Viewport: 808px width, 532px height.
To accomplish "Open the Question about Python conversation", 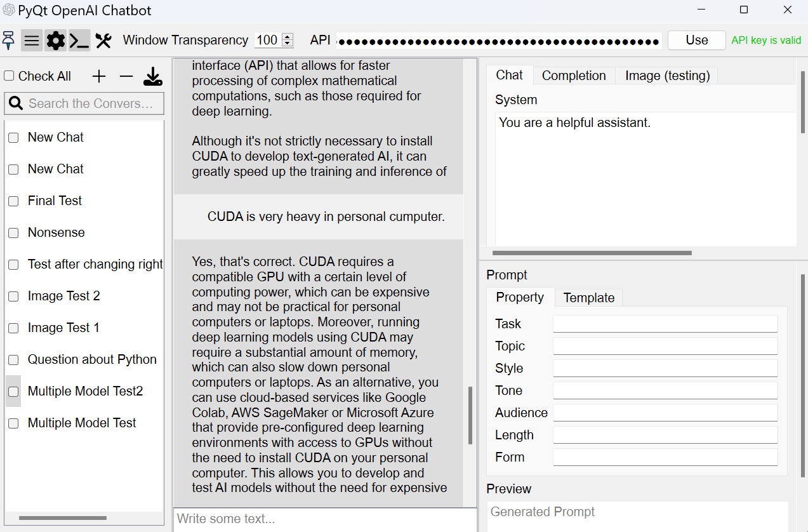I will [x=92, y=360].
